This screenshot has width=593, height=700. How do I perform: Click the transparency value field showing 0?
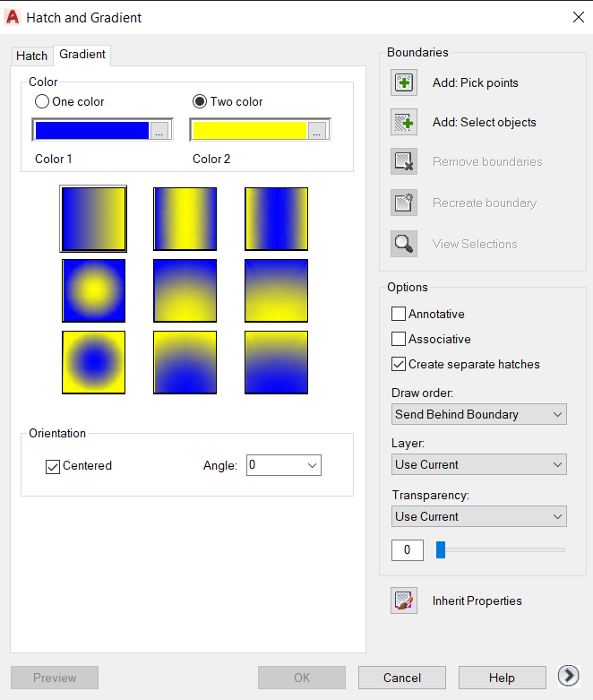(x=408, y=549)
